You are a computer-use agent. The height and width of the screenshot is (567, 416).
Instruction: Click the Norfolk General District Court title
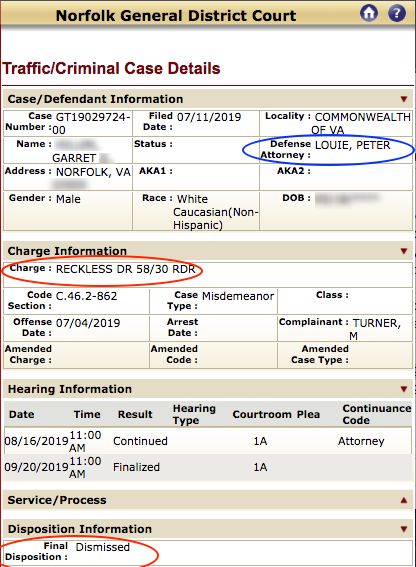click(176, 16)
